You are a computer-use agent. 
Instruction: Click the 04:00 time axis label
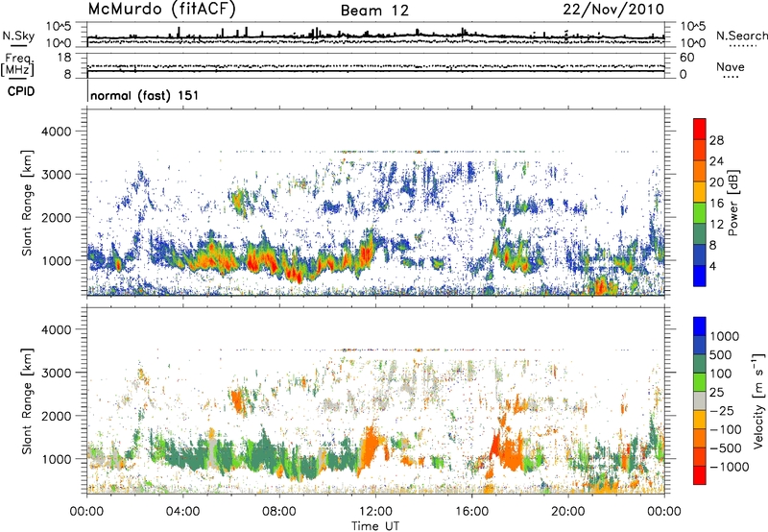point(182,511)
